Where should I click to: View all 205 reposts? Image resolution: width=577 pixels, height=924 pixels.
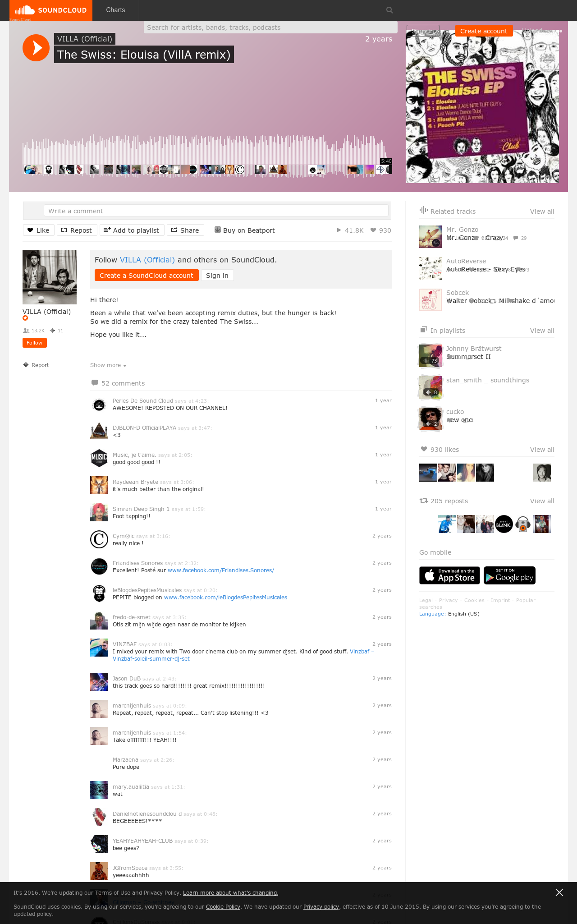[x=542, y=501]
